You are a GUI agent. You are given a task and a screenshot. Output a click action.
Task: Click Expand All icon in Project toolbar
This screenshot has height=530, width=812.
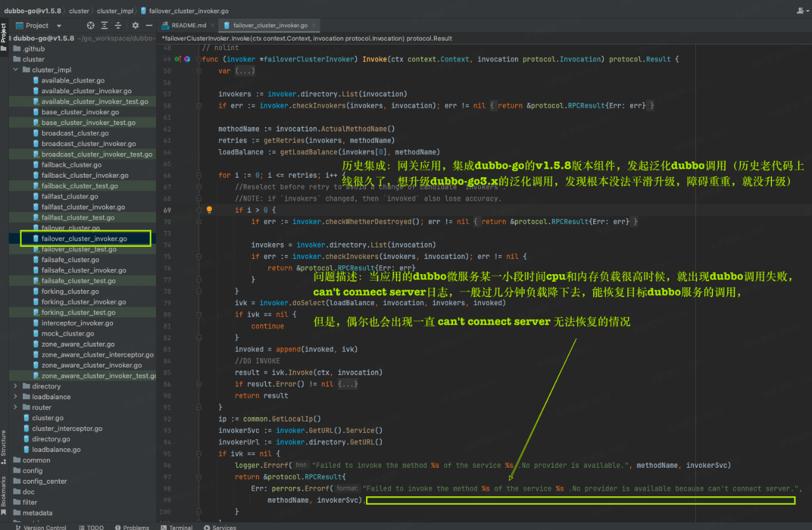[x=104, y=25]
